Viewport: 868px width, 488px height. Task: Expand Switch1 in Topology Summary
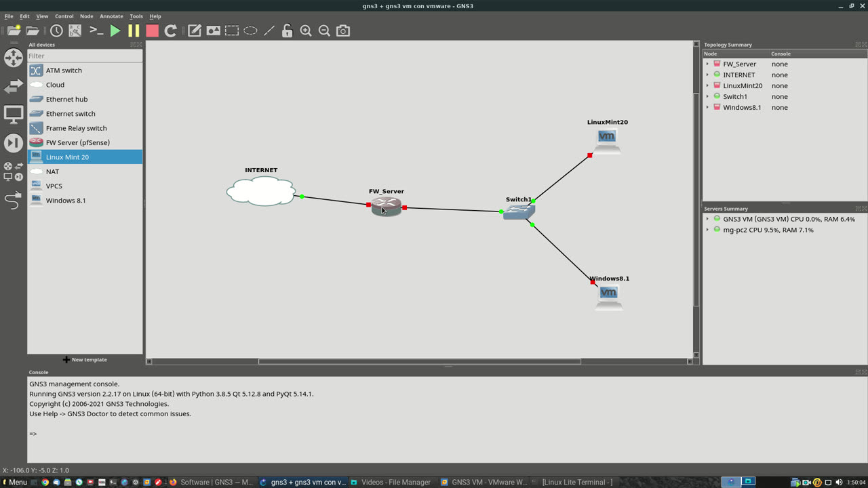tap(707, 97)
